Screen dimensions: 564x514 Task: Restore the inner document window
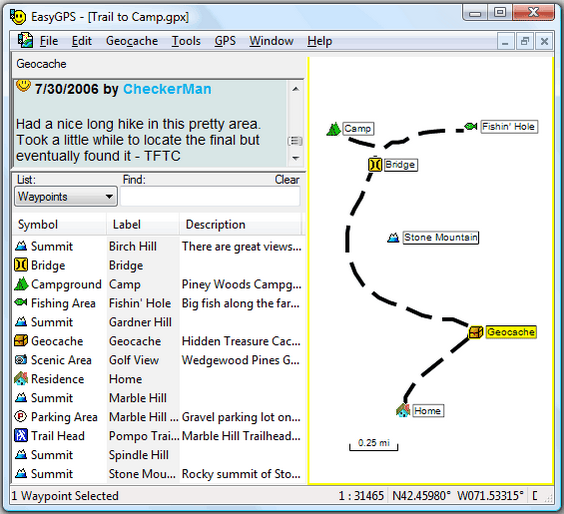tap(525, 41)
